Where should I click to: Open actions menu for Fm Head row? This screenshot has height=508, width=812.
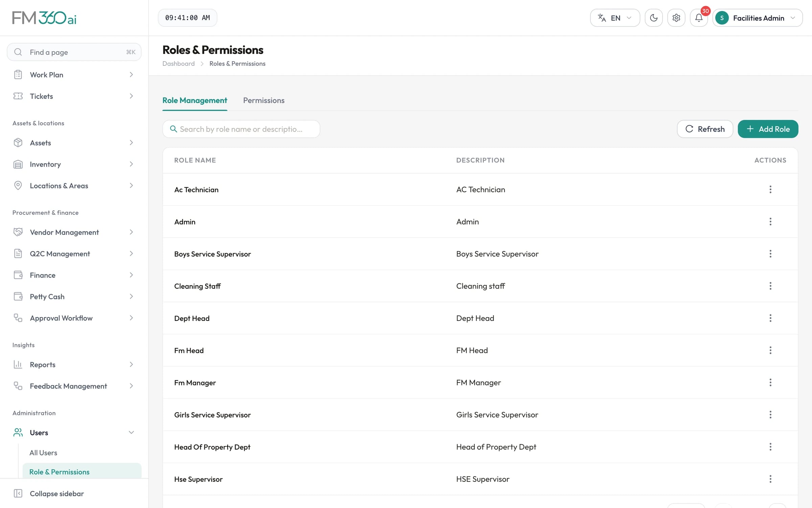(770, 350)
